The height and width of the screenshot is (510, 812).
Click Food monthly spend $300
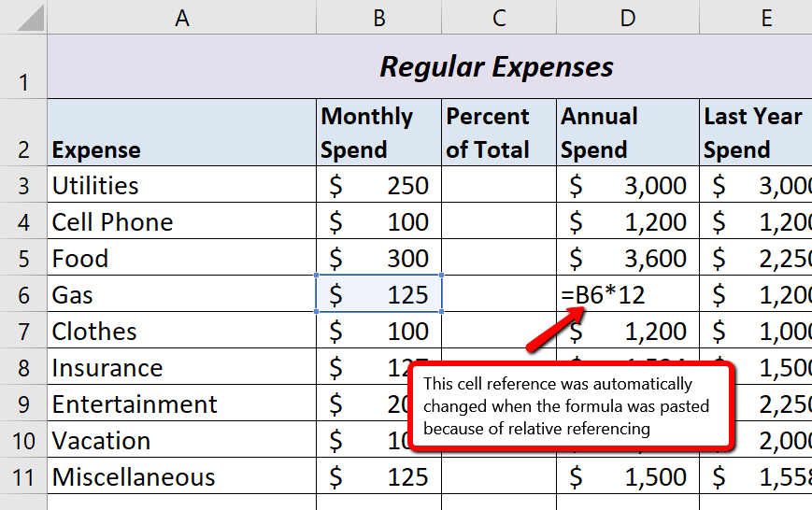(x=379, y=257)
